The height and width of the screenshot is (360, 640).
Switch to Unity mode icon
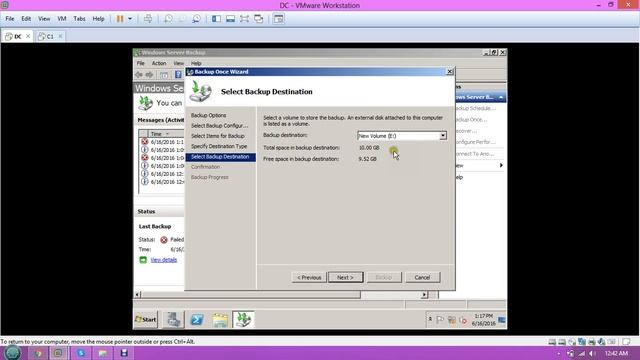pos(259,19)
